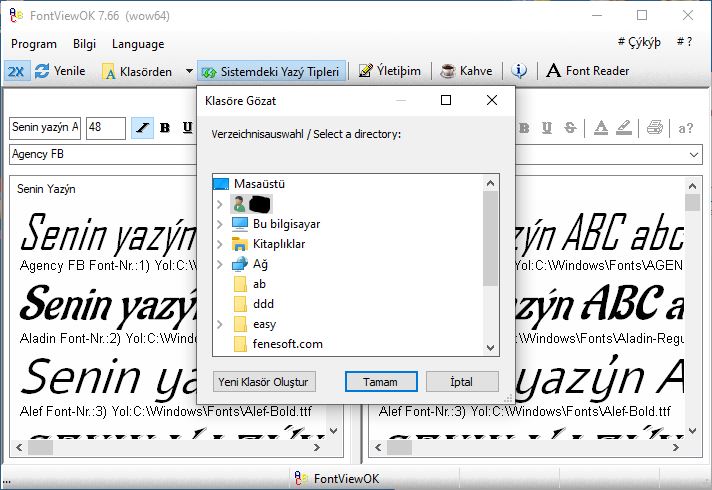Select the easy folder
The height and width of the screenshot is (490, 712).
pos(264,324)
